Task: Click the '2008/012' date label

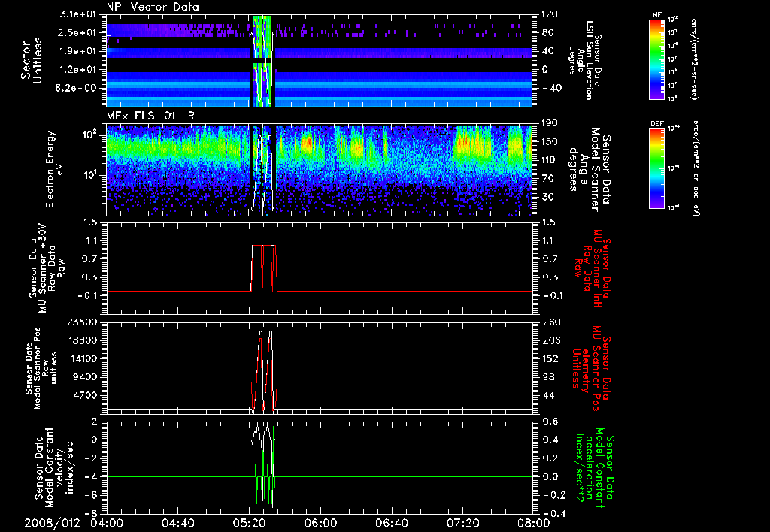Action: (x=52, y=523)
